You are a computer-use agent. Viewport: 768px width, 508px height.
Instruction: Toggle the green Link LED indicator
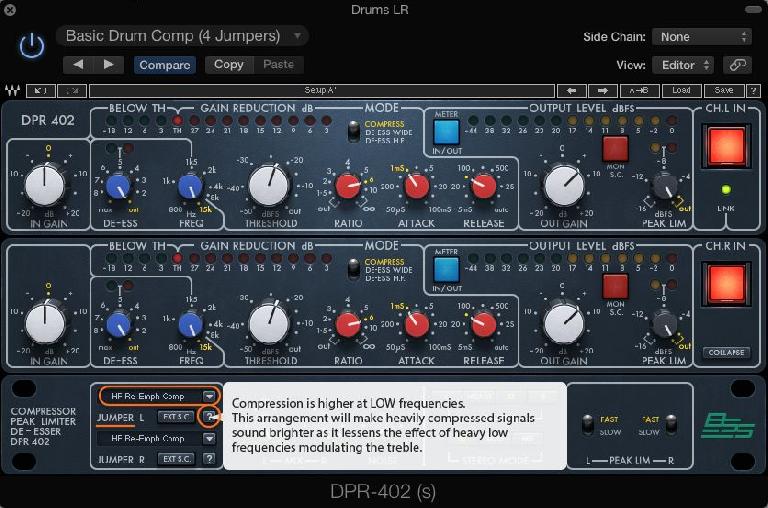point(726,190)
